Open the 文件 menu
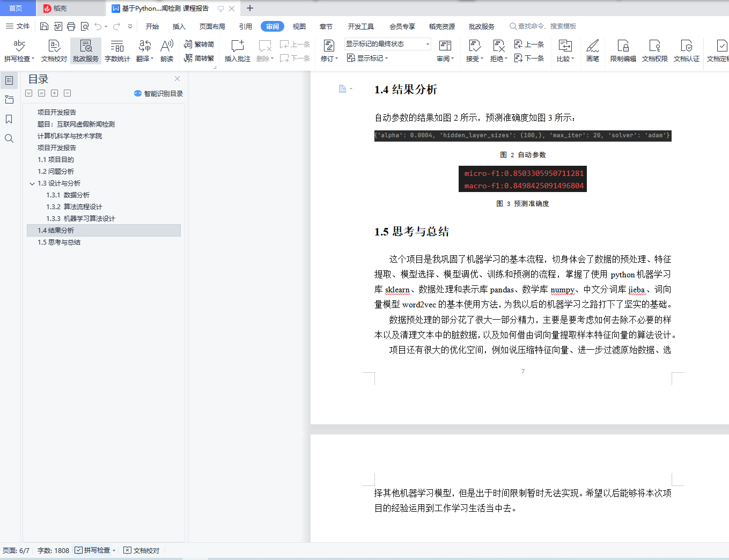729x560 pixels. pyautogui.click(x=18, y=26)
